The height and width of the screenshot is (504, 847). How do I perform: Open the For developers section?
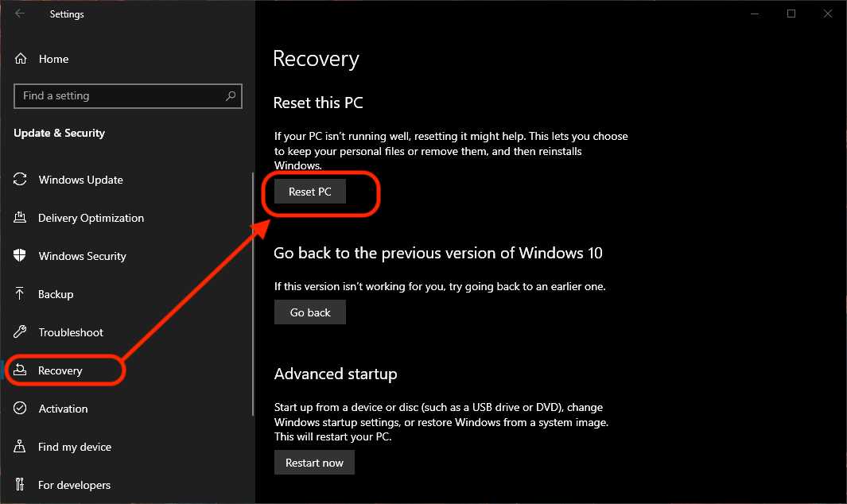(x=74, y=485)
